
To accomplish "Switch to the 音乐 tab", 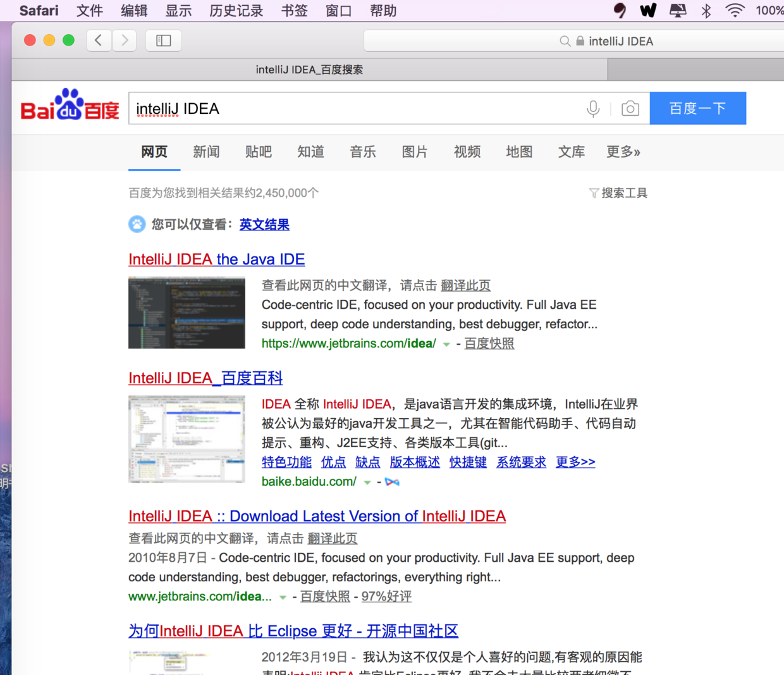I will 363,152.
